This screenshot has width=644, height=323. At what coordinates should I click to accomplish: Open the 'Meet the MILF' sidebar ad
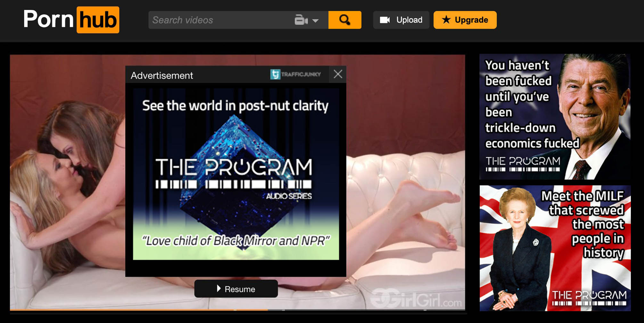point(555,248)
